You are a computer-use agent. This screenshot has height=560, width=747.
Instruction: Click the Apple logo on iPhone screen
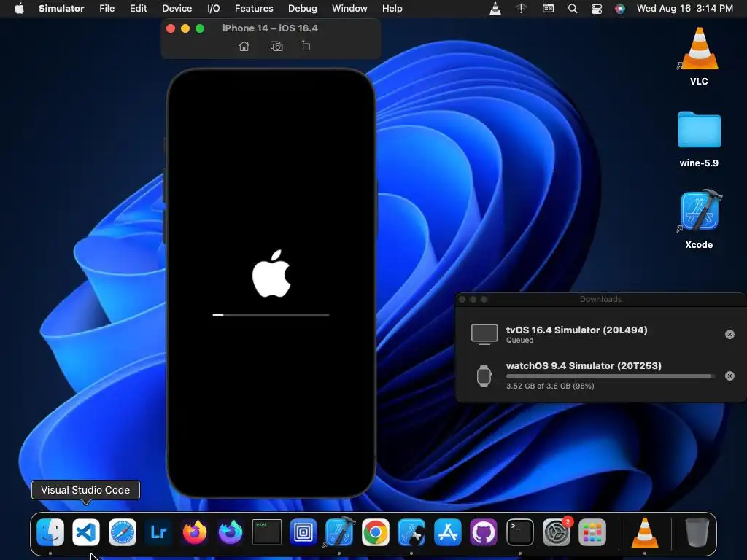point(271,273)
